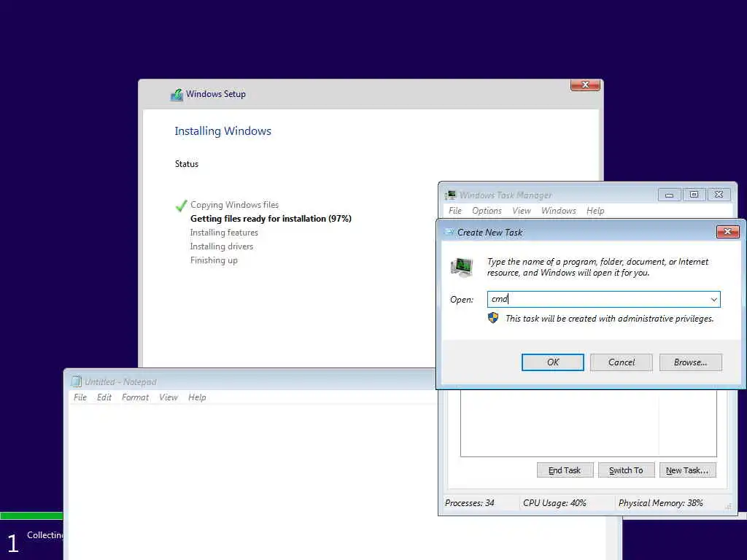Image resolution: width=747 pixels, height=560 pixels.
Task: Click the Task Manager task list area
Action: (x=589, y=423)
